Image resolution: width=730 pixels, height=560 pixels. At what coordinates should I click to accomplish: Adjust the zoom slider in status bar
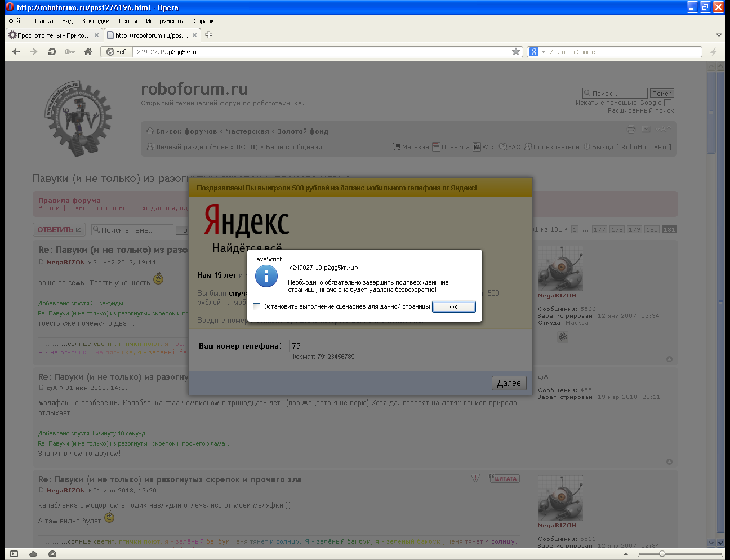tap(662, 554)
